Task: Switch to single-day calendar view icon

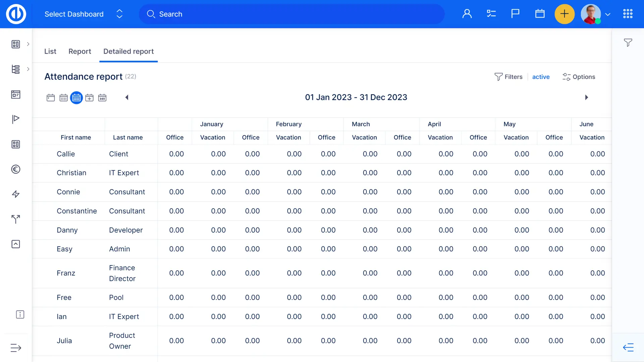Action: (51, 98)
